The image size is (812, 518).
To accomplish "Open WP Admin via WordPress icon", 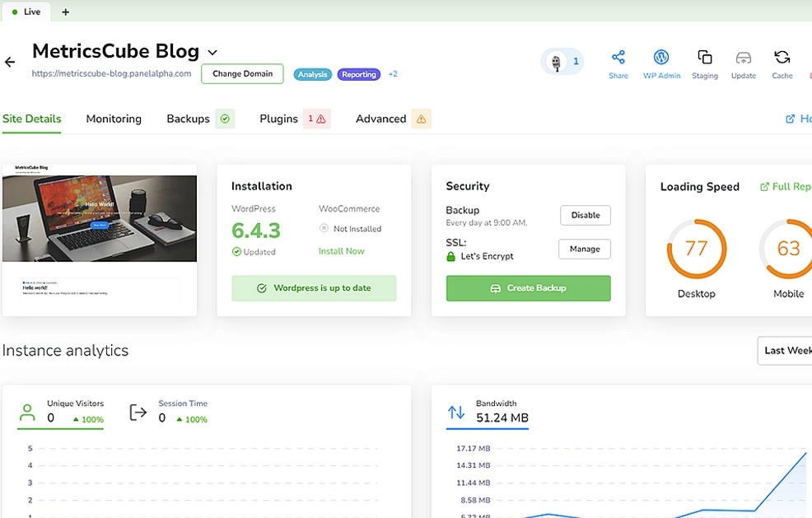I will (661, 57).
